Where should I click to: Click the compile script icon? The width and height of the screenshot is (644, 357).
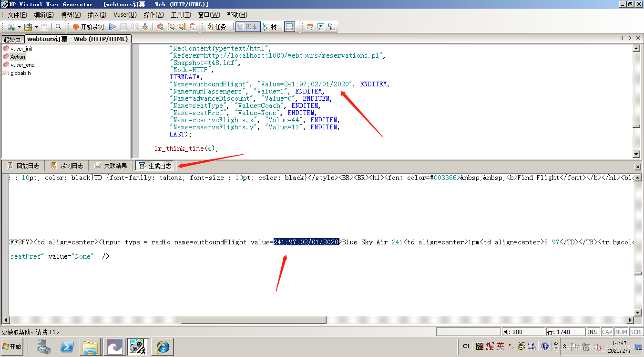145,27
